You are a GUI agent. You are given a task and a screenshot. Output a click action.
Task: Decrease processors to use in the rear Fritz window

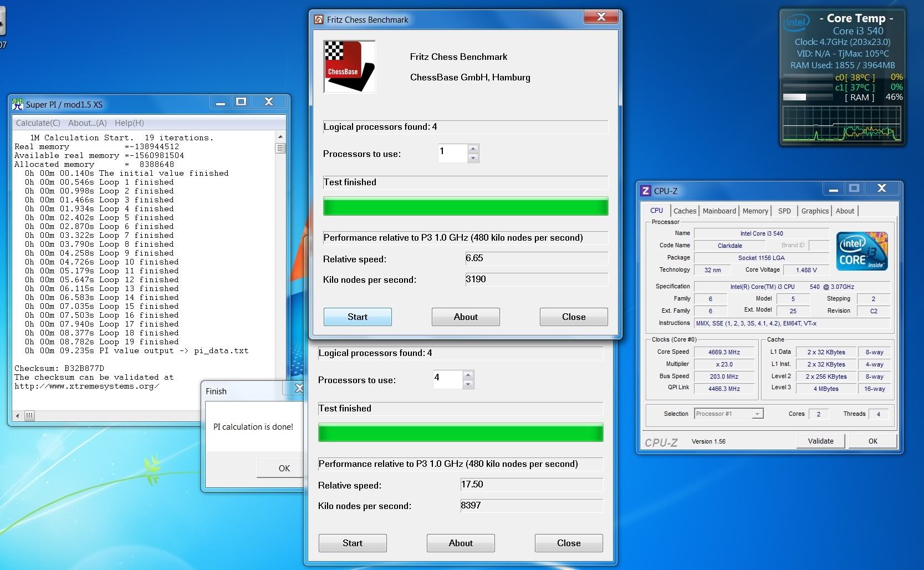(x=468, y=384)
